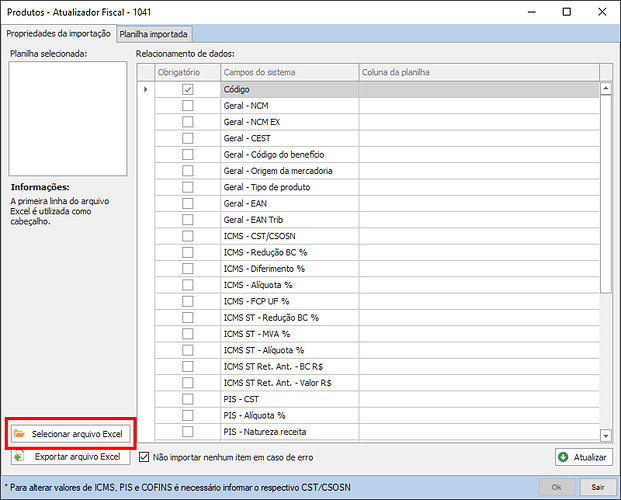Open the Coluna da planilha cell for Geral - CEST
The width and height of the screenshot is (621, 500).
[478, 139]
